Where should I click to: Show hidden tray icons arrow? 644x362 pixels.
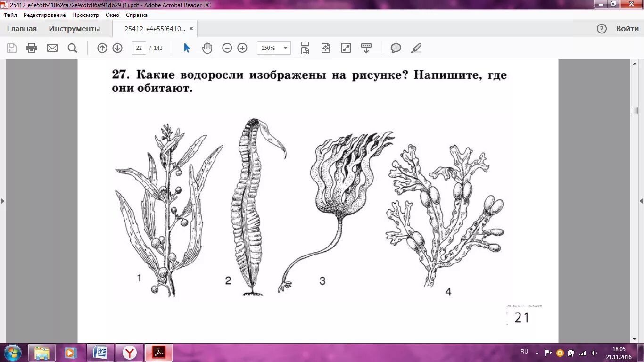tap(537, 352)
